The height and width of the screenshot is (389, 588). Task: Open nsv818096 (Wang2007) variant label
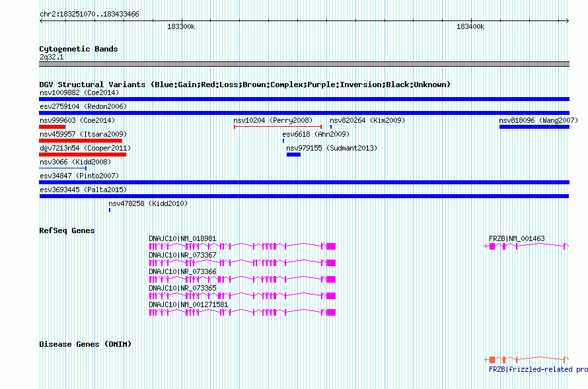pyautogui.click(x=538, y=120)
